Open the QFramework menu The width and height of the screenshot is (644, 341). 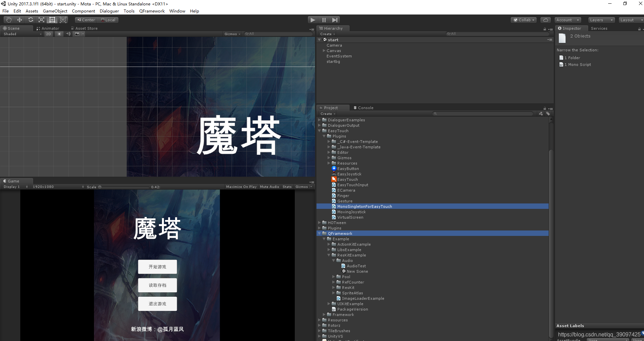151,11
